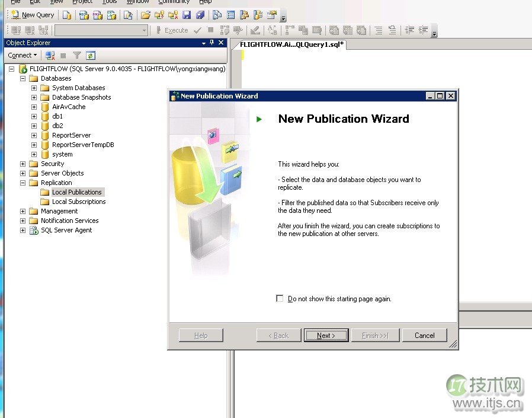Click Comment out selected lines icon
Image resolution: width=532 pixels, height=418 pixels.
[379, 30]
